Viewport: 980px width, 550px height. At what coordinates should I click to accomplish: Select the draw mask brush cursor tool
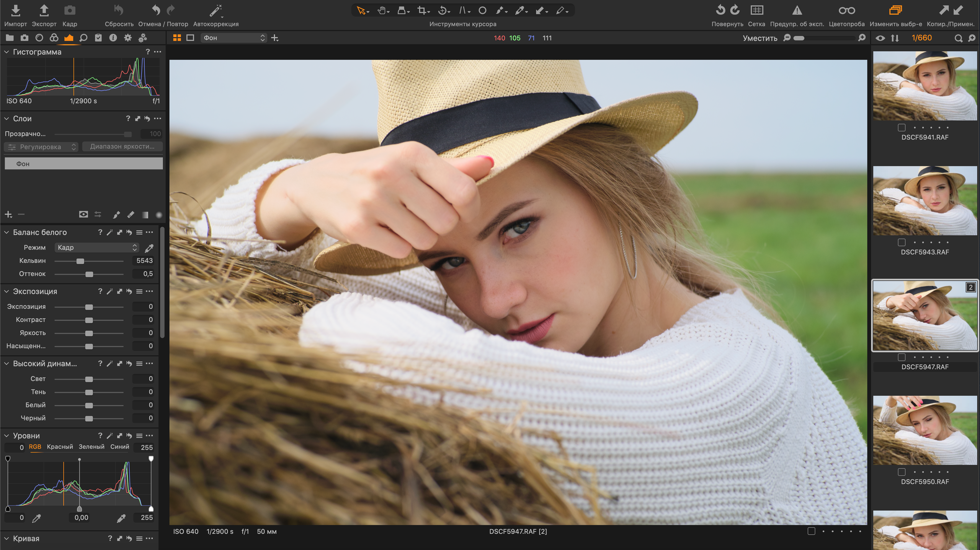click(x=500, y=10)
